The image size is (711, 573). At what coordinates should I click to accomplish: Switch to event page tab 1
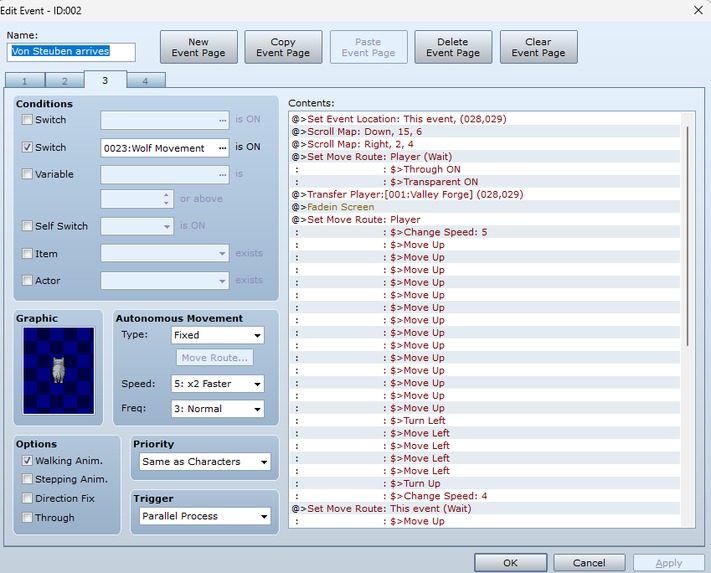[x=25, y=81]
